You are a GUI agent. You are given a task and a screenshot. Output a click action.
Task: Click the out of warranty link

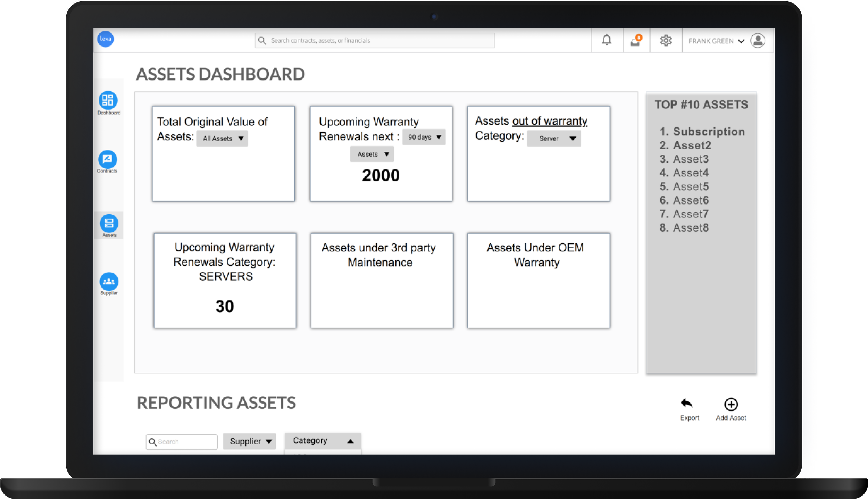pyautogui.click(x=550, y=121)
